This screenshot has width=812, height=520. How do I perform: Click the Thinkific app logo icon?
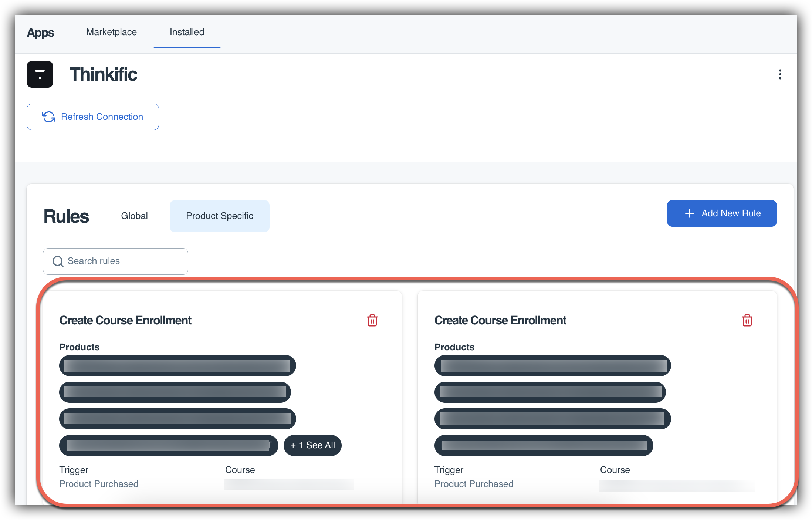pos(40,74)
